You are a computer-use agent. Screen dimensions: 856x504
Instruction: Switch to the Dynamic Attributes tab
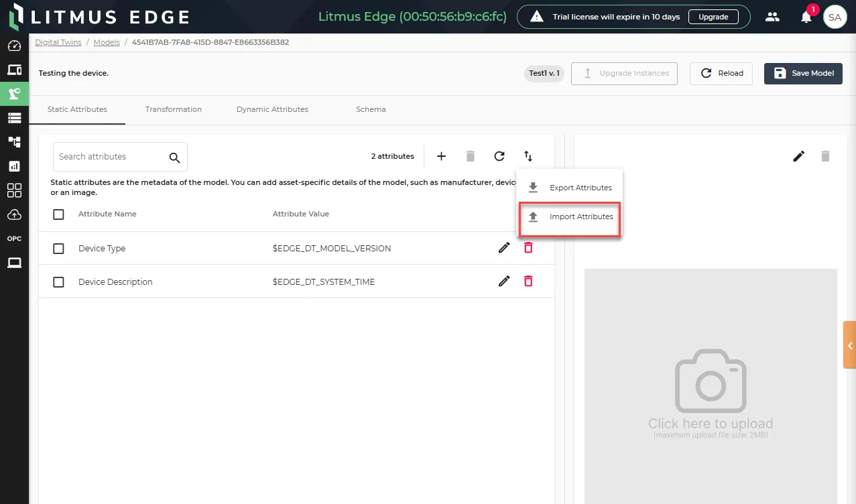point(272,110)
